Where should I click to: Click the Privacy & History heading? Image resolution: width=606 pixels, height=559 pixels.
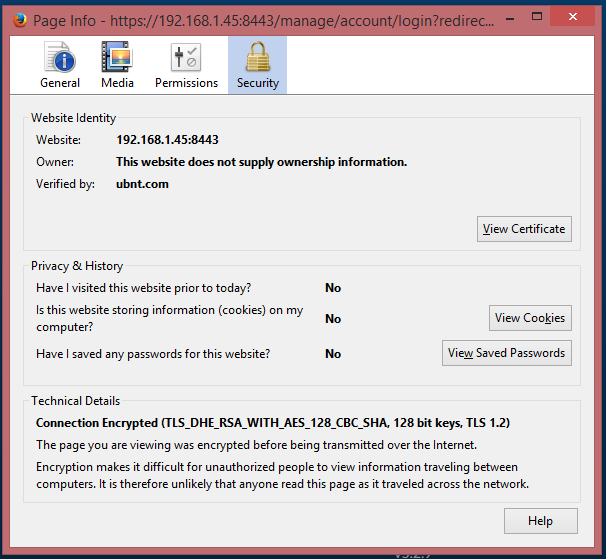[77, 266]
